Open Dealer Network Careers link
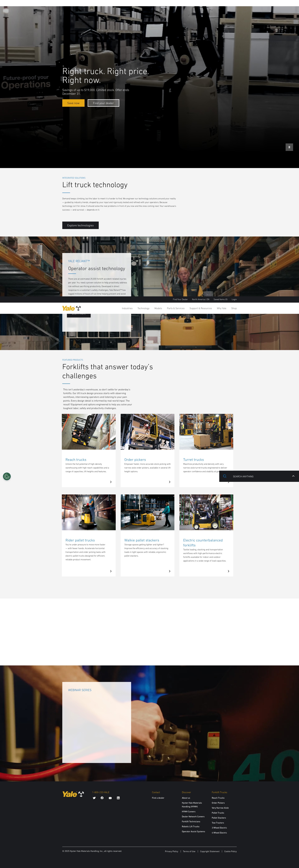This screenshot has width=299, height=868. tap(193, 817)
